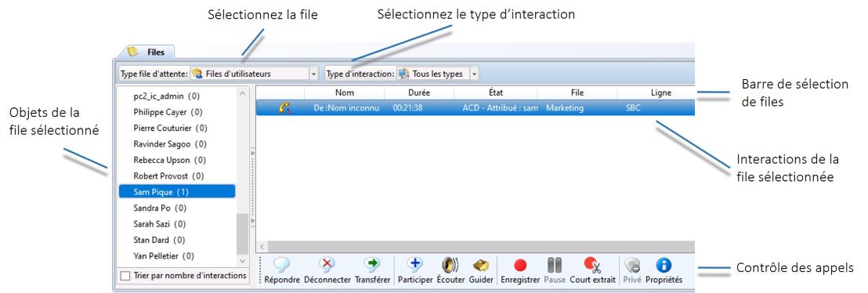Join the call using the Participer icon
This screenshot has width=868, height=293.
click(415, 266)
